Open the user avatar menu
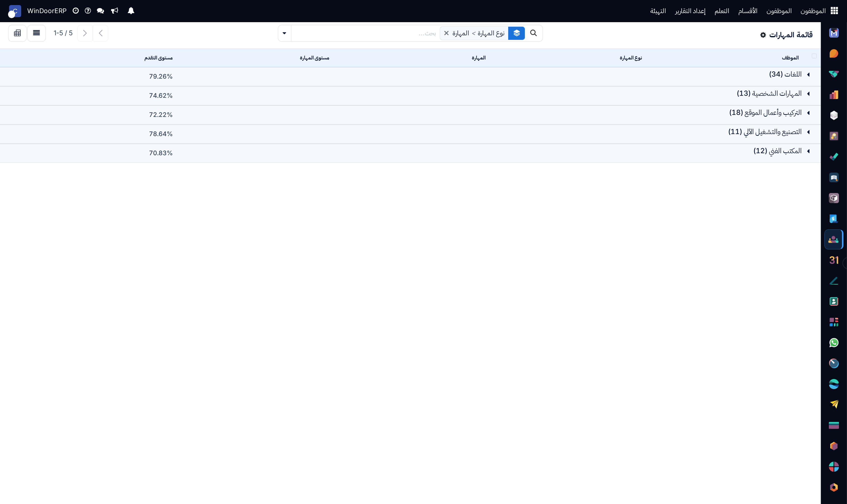This screenshot has height=504, width=847. pyautogui.click(x=15, y=11)
